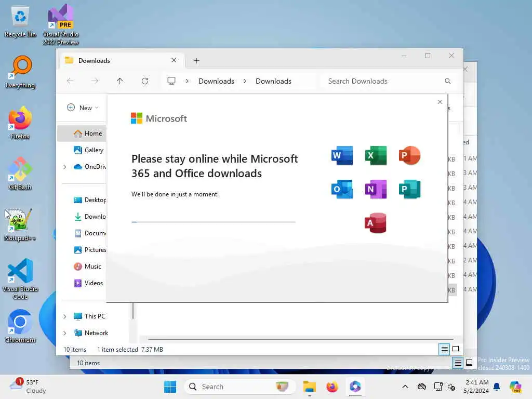Viewport: 532px width, 399px height.
Task: Refresh the Downloads folder view
Action: click(x=145, y=81)
